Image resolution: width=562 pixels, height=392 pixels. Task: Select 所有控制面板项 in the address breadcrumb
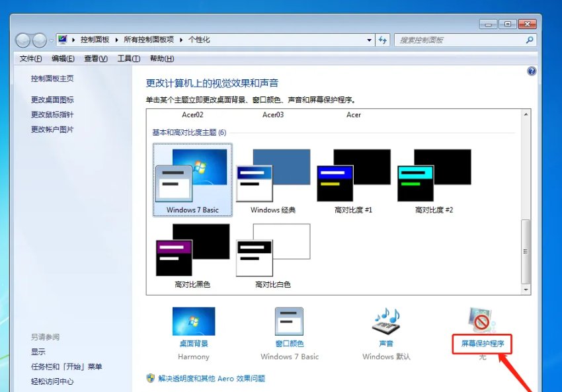[x=149, y=40]
